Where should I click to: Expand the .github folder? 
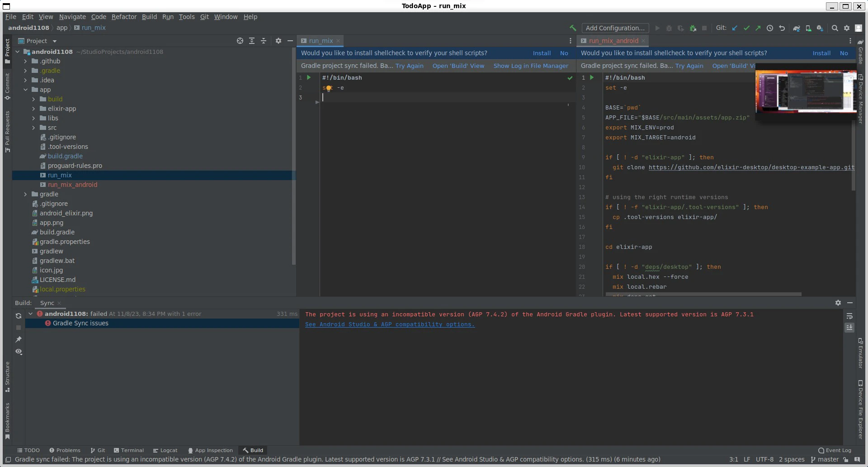(x=26, y=61)
